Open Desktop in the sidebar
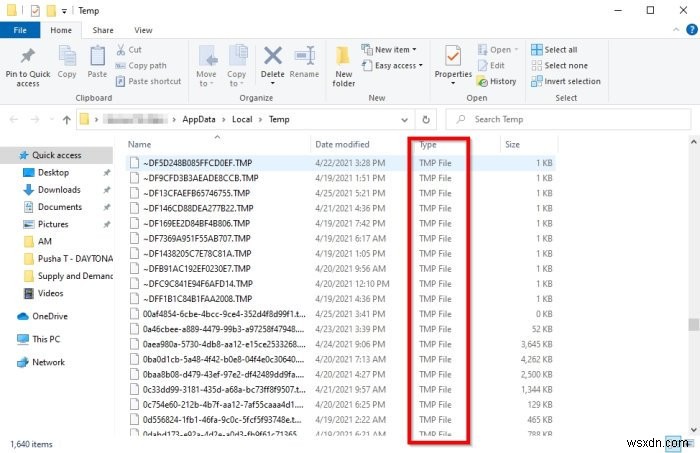This screenshot has height=453, width=700. pyautogui.click(x=53, y=172)
